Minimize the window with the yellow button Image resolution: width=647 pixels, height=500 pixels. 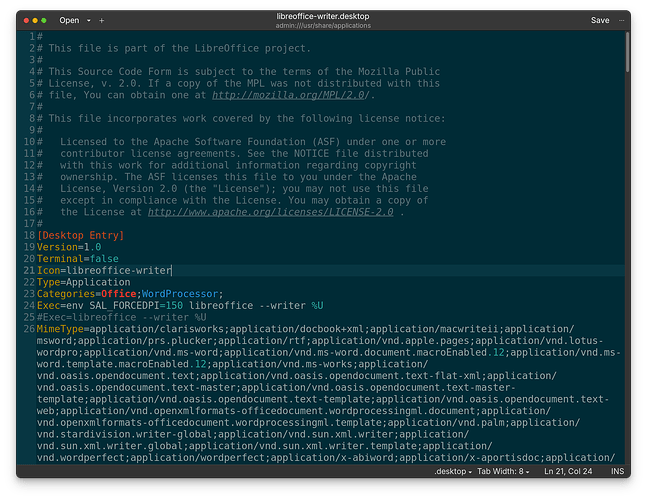pyautogui.click(x=35, y=20)
